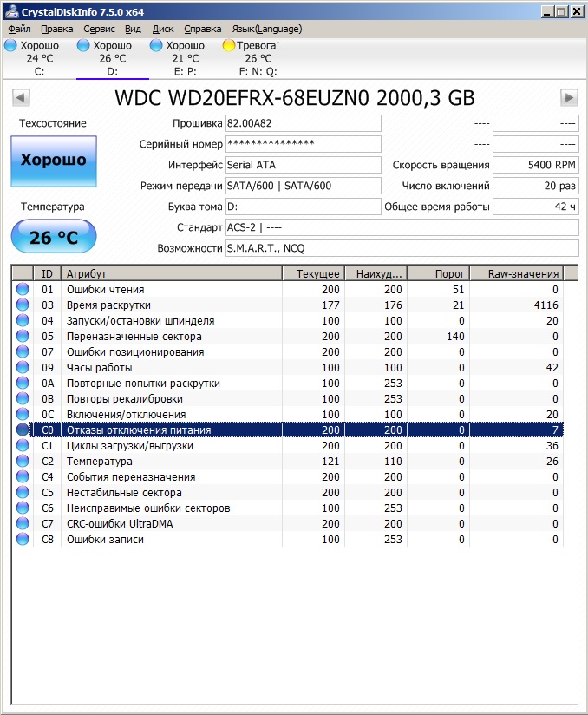Click the Raw-значения column header
588x715 pixels.
click(x=517, y=273)
